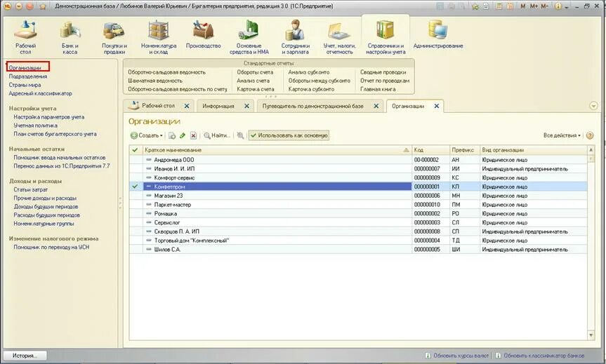Switch to the Информация tab

click(x=218, y=106)
